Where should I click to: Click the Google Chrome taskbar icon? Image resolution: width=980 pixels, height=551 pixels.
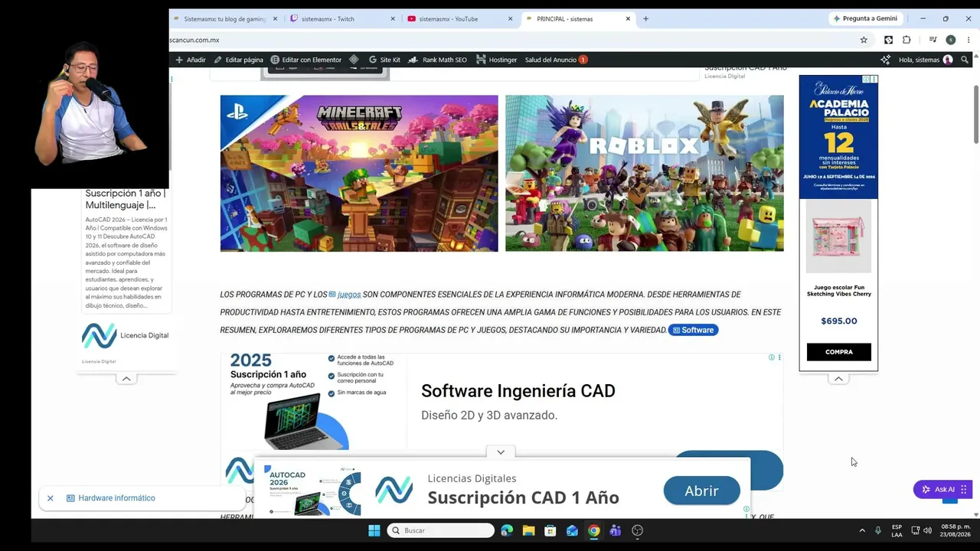click(593, 530)
